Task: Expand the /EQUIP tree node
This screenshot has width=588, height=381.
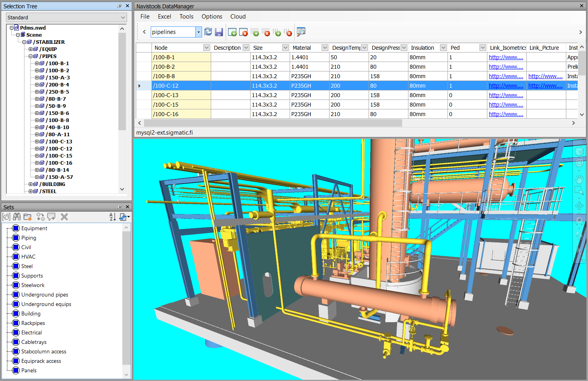Action: pyautogui.click(x=31, y=49)
